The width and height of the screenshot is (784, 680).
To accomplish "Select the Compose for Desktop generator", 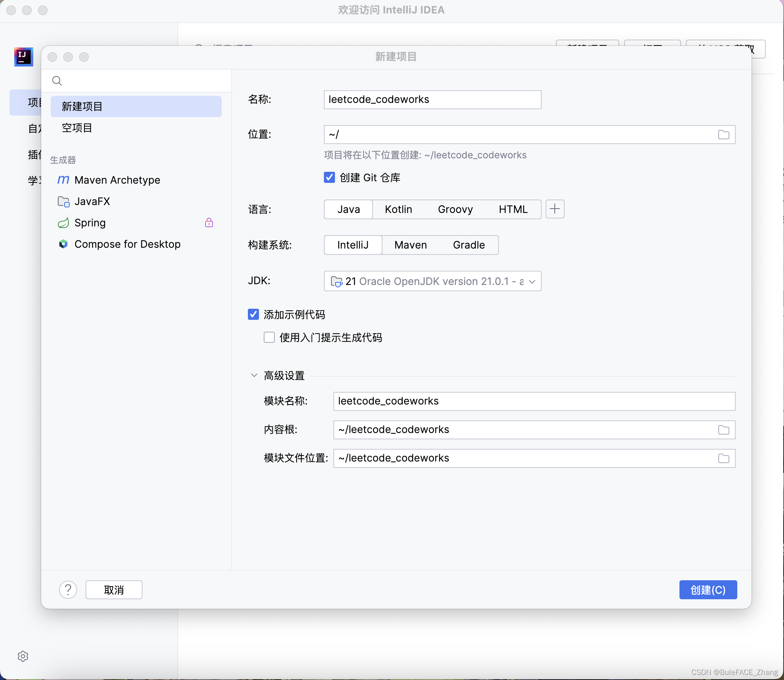I will coord(136,244).
